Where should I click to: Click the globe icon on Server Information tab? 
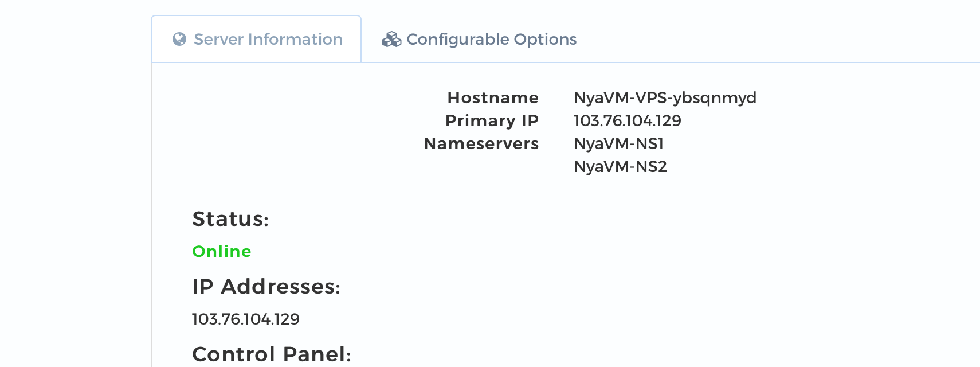click(179, 39)
